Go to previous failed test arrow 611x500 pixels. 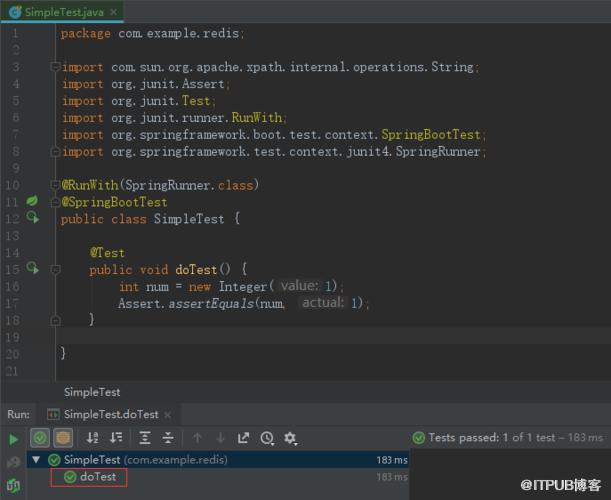pyautogui.click(x=197, y=438)
